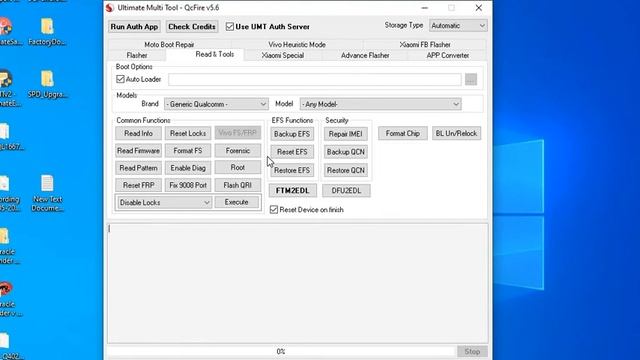Close the Ultimate Multi Tool window
Image resolution: width=640 pixels, height=360 pixels.
478,8
